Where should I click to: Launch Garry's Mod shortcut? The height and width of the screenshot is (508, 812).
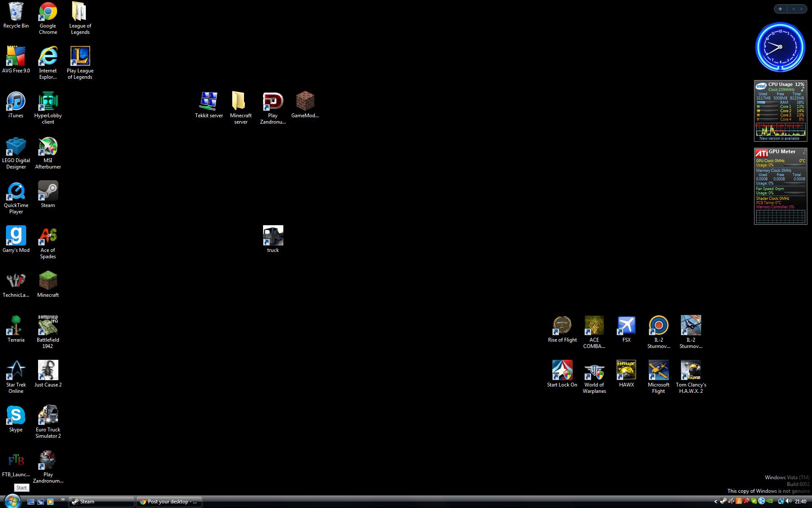pos(16,240)
